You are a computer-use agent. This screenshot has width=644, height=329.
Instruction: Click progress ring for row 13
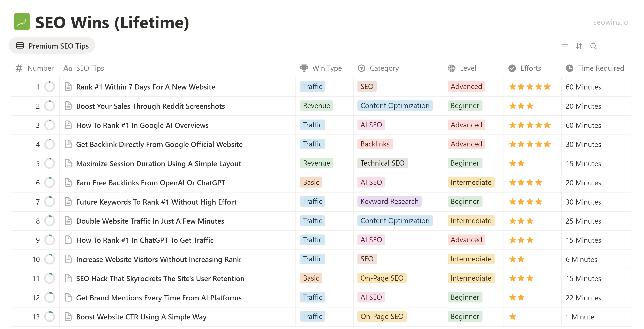pos(50,317)
